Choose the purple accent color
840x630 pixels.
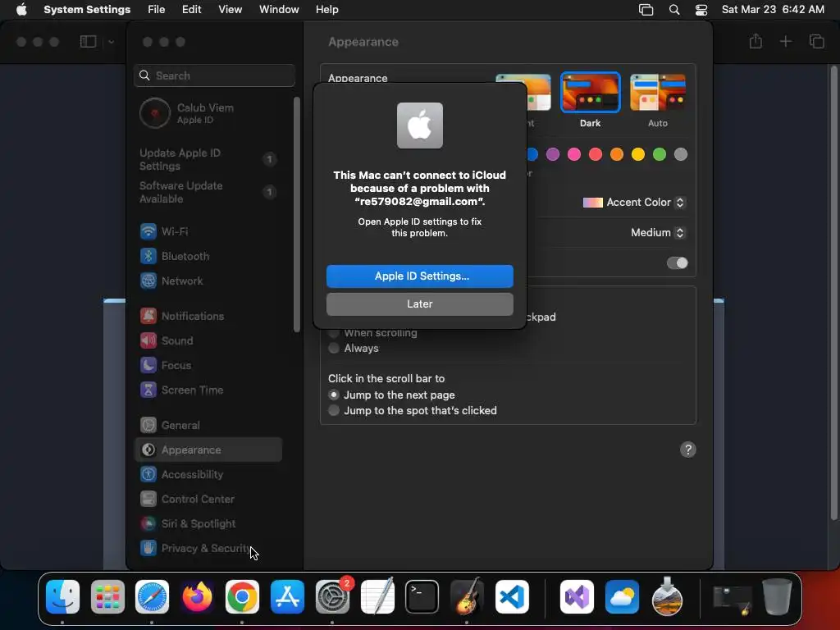(x=553, y=154)
